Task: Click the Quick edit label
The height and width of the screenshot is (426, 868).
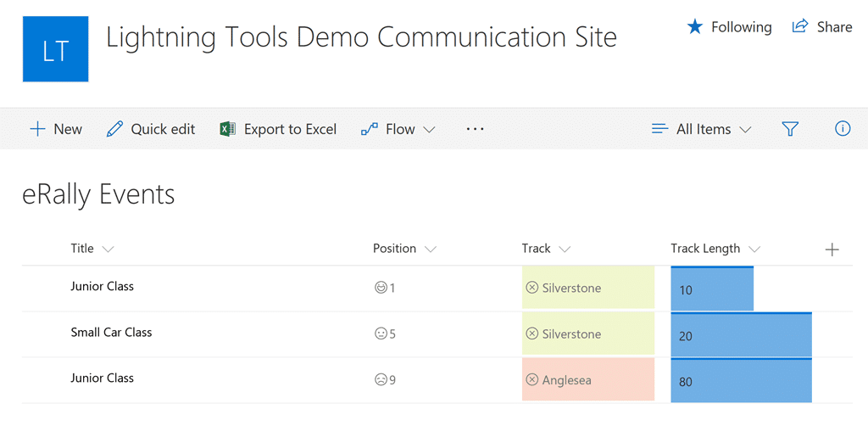Action: [163, 129]
